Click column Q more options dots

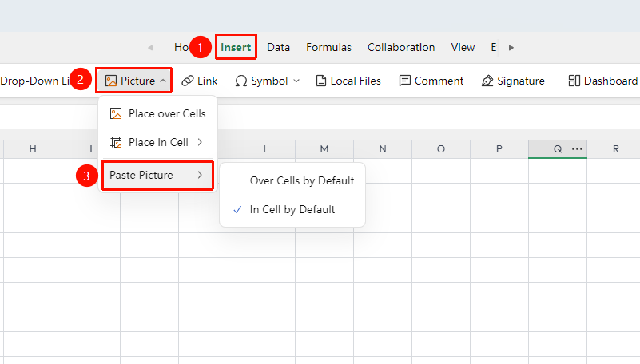[577, 148]
